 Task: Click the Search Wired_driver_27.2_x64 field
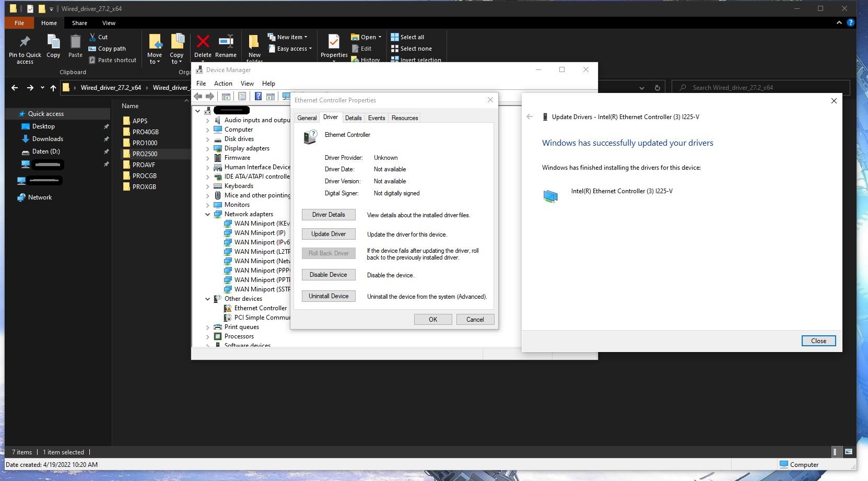(x=760, y=88)
